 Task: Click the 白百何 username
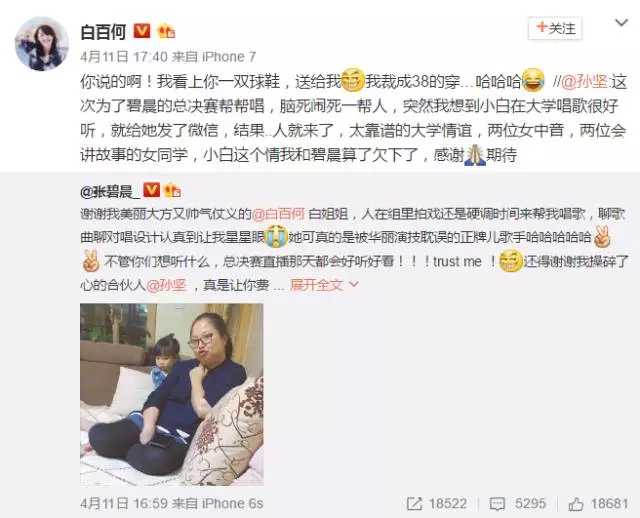coord(103,32)
